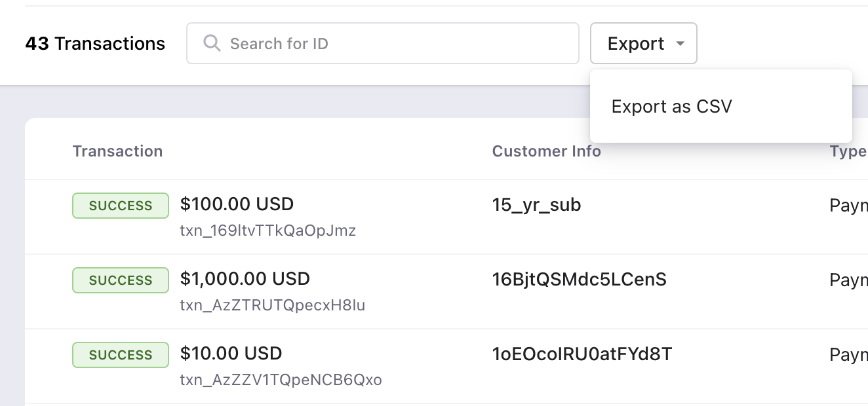Select the $10.00 USD amount
Screen dimensions: 868x406
coord(231,354)
